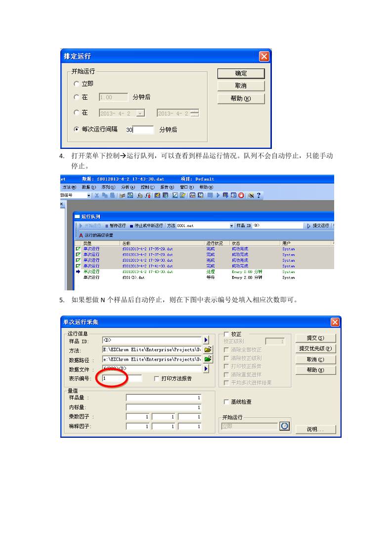This screenshot has height=555, width=392.
Task: Click 帮助(H) in the 排定运行 dialog
Action: [241, 98]
